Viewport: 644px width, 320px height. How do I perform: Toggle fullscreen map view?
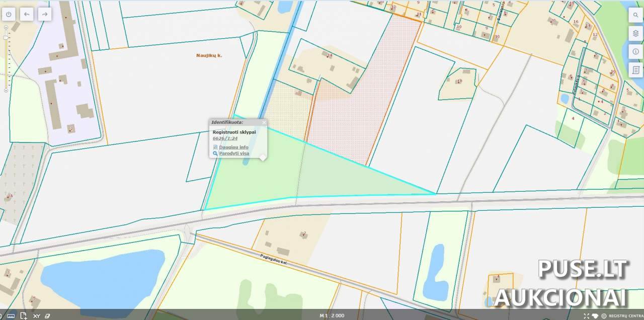coord(586,316)
